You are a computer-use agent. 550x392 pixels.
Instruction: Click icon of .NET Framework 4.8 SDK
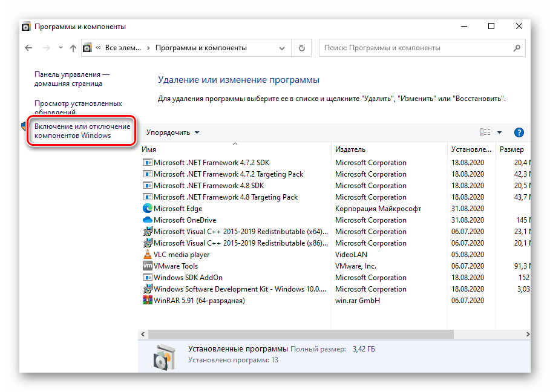[147, 186]
